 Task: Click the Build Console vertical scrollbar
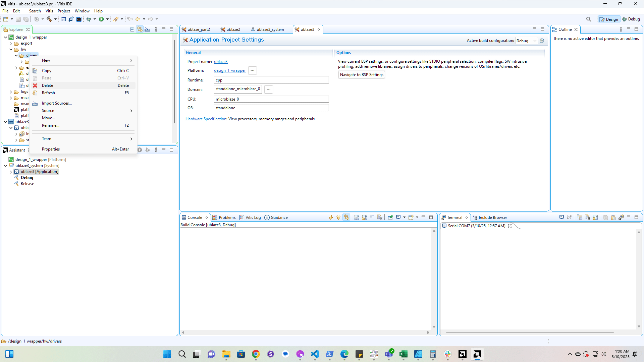point(434,278)
